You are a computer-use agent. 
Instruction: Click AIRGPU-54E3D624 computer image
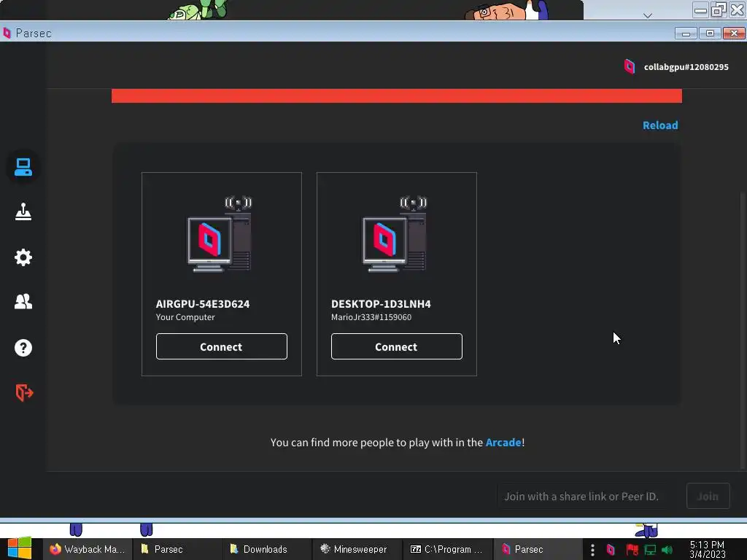(220, 234)
